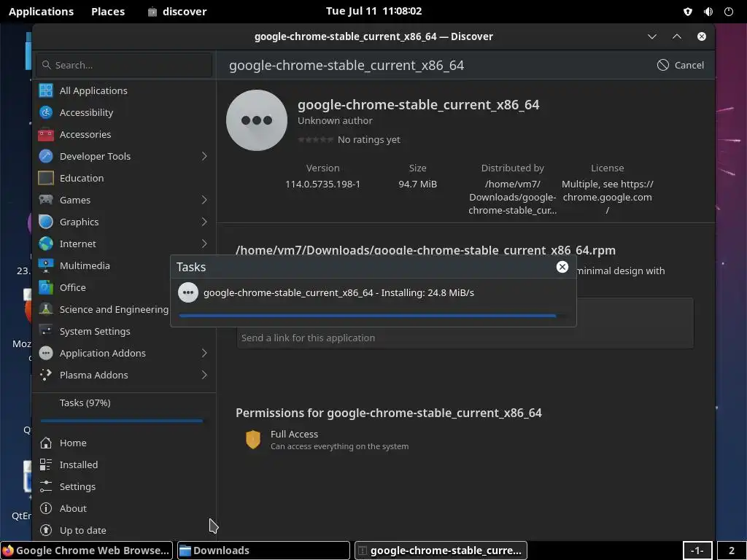The image size is (747, 560).
Task: Select the Graphics category icon
Action: tap(46, 222)
